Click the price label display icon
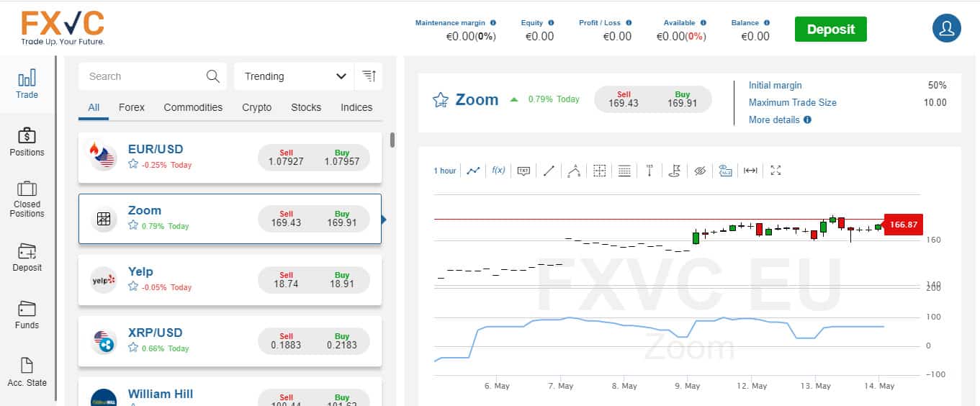The image size is (980, 406). click(x=725, y=171)
